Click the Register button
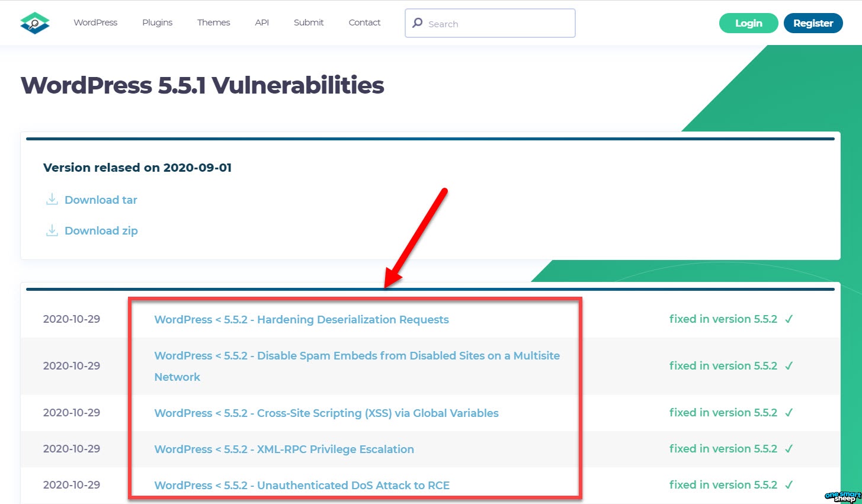This screenshot has height=504, width=862. [x=813, y=23]
